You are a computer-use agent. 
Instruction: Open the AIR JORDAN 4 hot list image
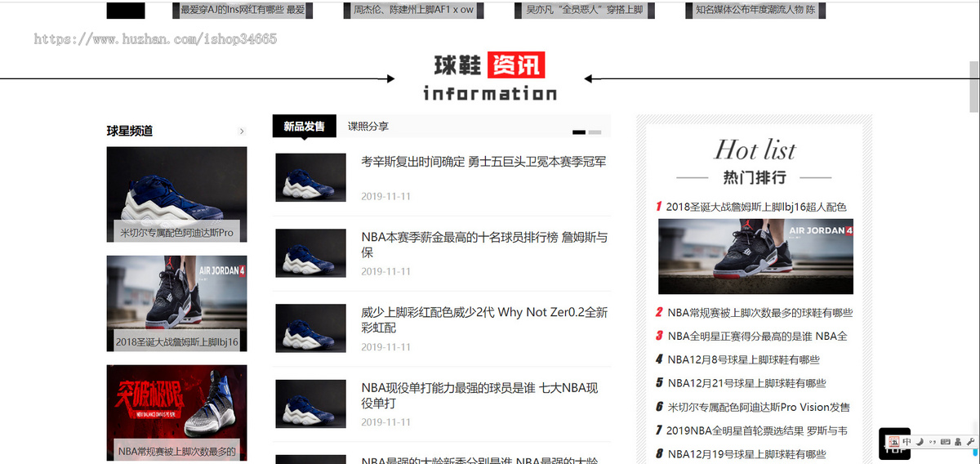755,257
